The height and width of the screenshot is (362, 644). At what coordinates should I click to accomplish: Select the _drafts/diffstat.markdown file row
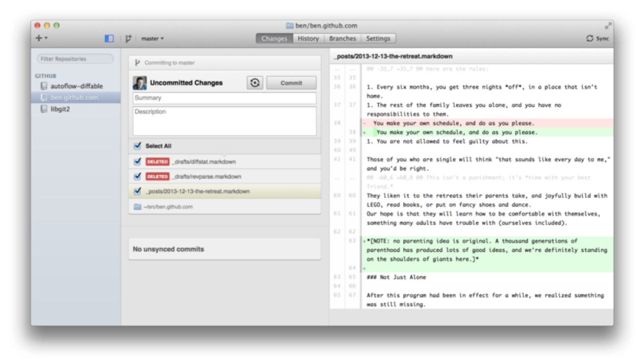pyautogui.click(x=225, y=161)
